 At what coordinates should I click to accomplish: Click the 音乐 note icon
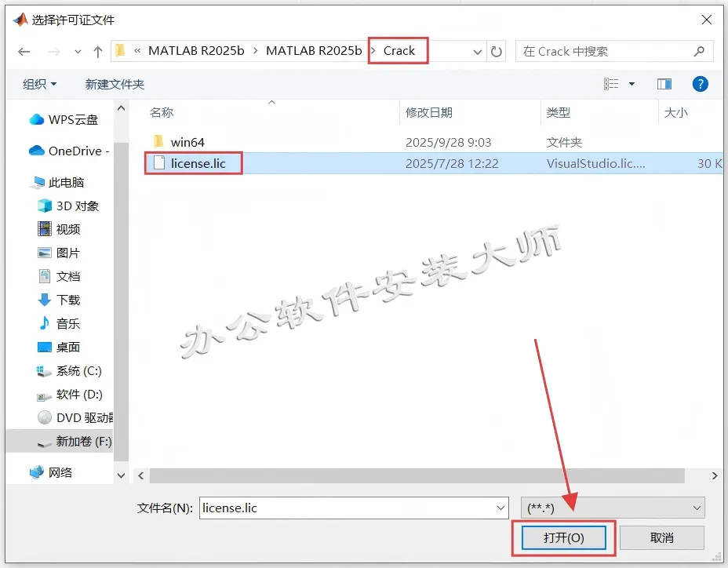click(45, 322)
